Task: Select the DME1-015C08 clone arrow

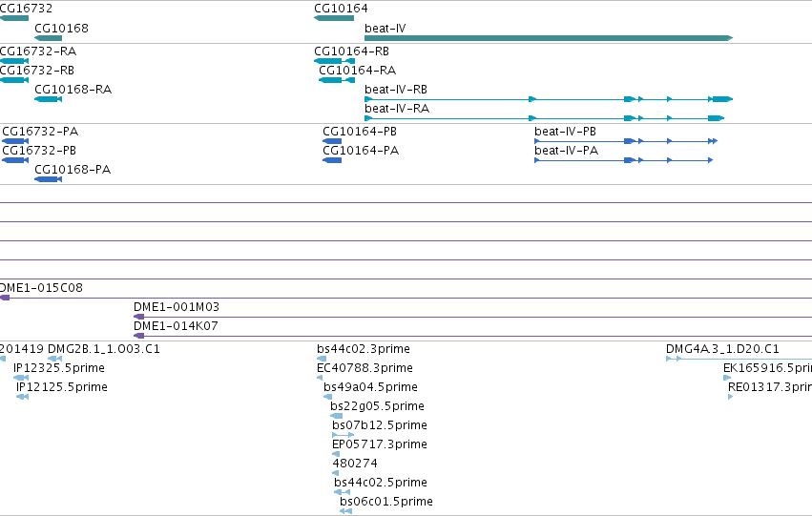Action: click(x=5, y=298)
